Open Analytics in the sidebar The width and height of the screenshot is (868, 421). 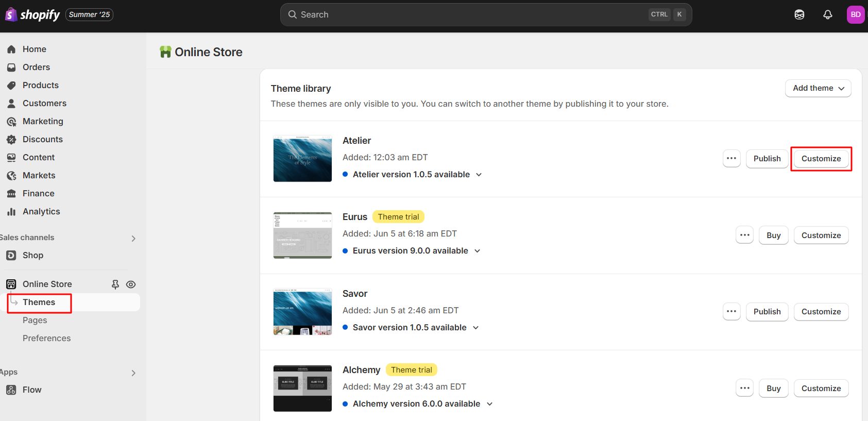[x=41, y=212]
